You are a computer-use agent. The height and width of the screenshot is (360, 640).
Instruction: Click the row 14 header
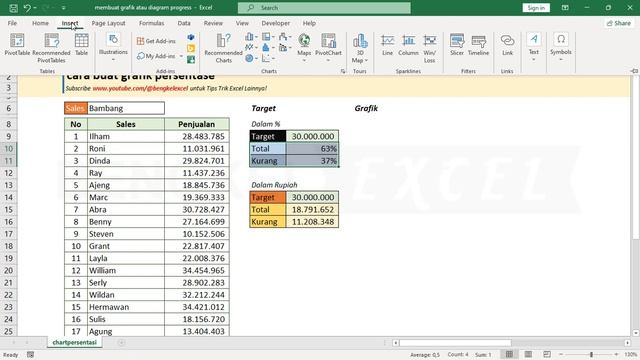9,197
